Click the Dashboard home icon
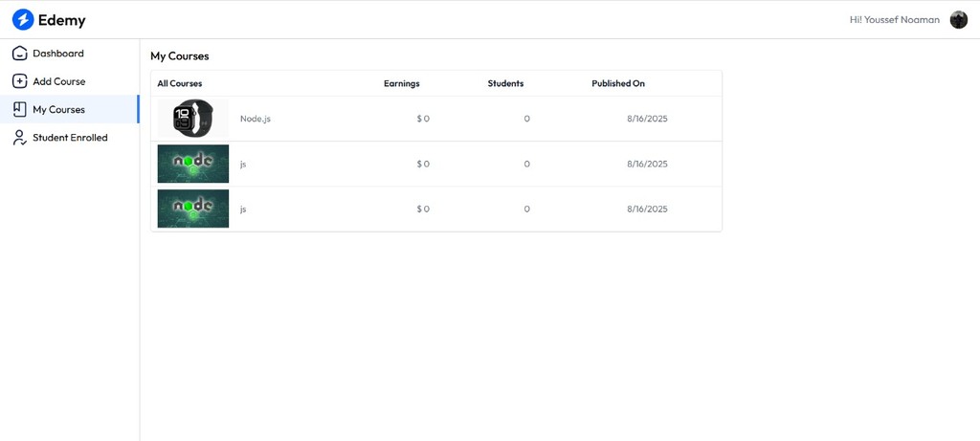The width and height of the screenshot is (980, 441). (x=19, y=54)
